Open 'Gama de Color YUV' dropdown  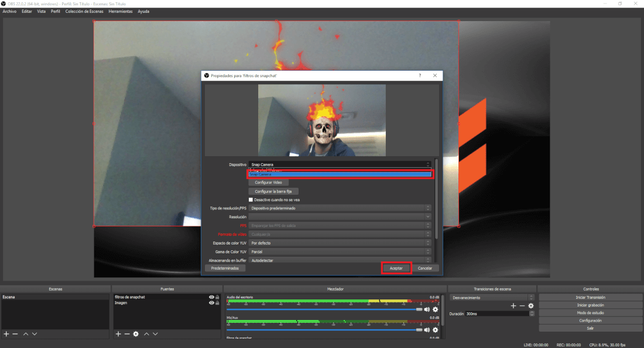pos(340,251)
